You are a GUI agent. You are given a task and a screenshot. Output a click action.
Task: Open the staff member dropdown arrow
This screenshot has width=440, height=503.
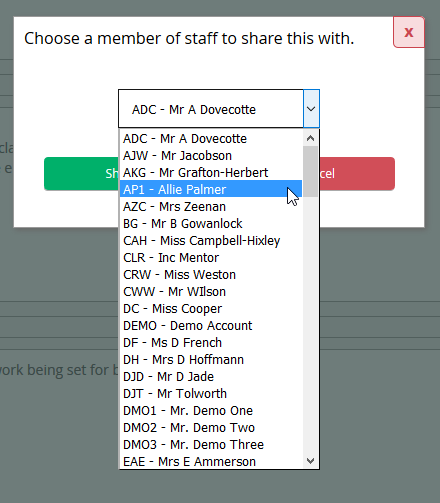coord(311,109)
